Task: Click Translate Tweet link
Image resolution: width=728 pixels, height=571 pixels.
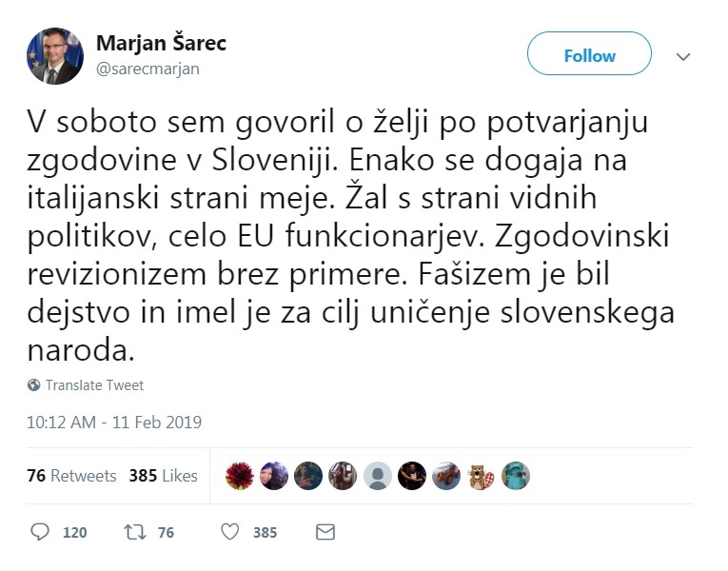Action: click(x=94, y=385)
